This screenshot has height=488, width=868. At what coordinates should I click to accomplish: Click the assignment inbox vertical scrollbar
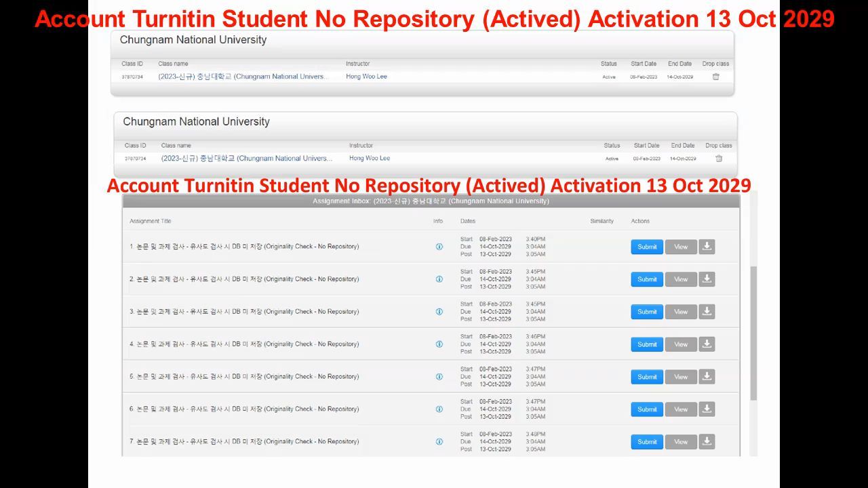(753, 332)
